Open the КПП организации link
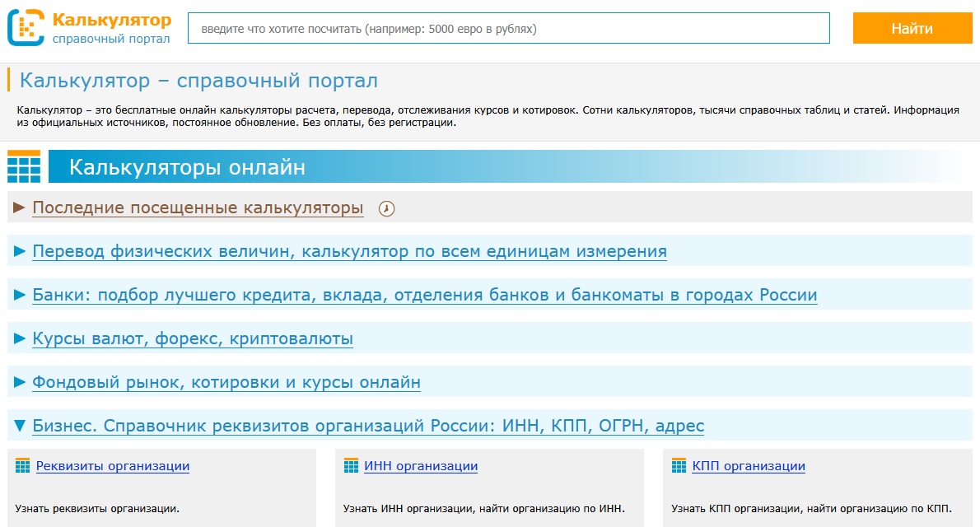 coord(749,466)
